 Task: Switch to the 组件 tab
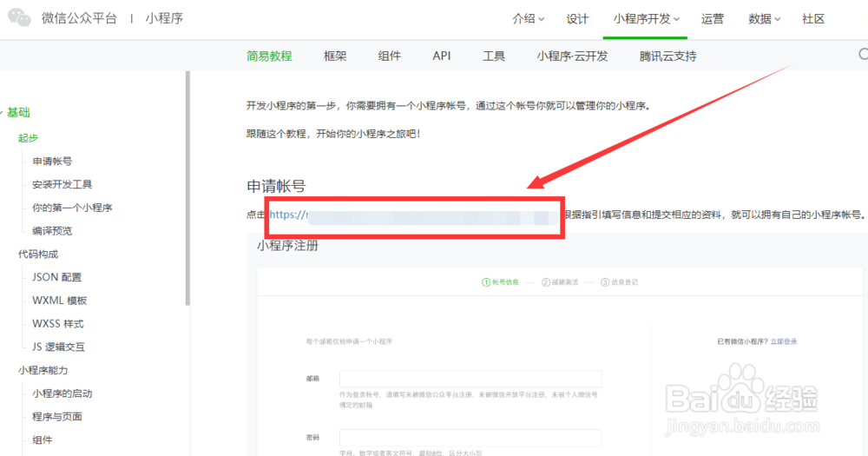click(389, 56)
